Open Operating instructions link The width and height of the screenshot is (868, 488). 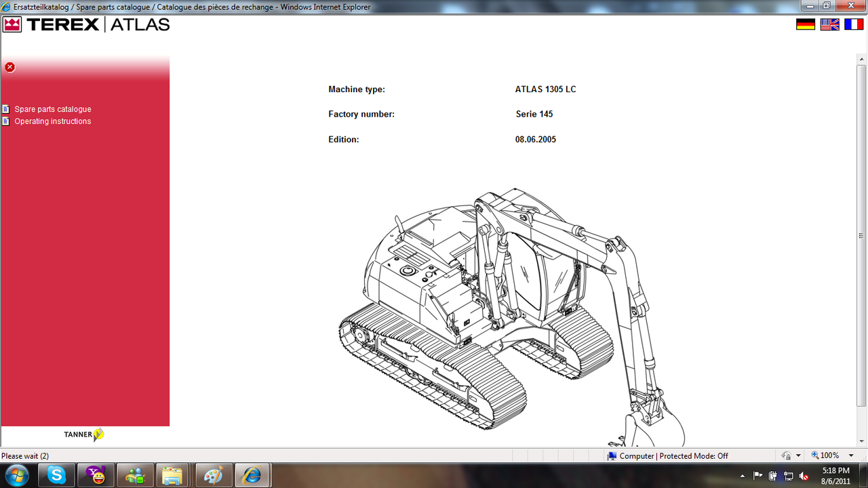click(x=53, y=121)
